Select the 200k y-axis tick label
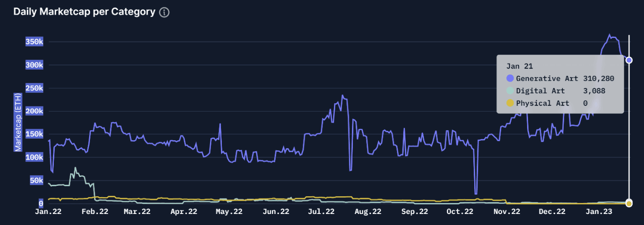The width and height of the screenshot is (644, 225). click(x=34, y=111)
